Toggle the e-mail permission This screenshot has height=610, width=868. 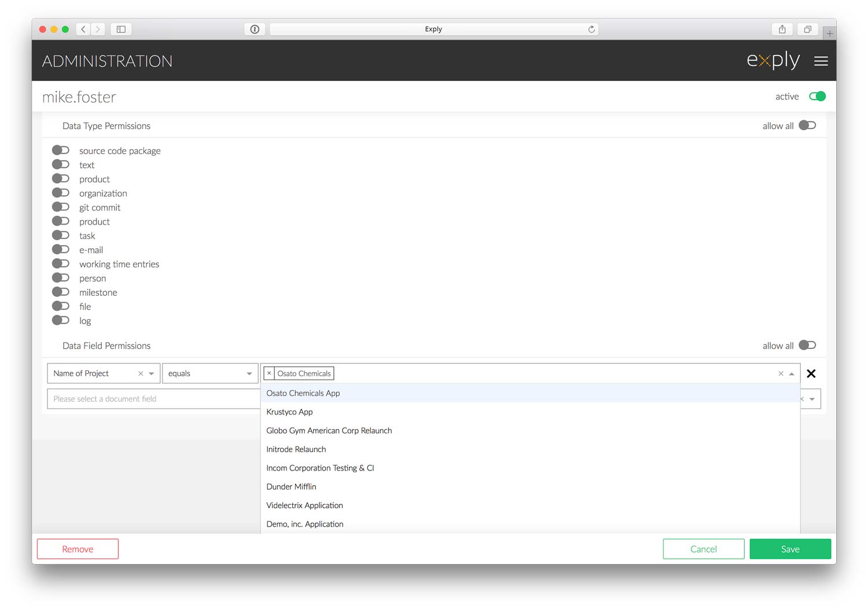61,249
